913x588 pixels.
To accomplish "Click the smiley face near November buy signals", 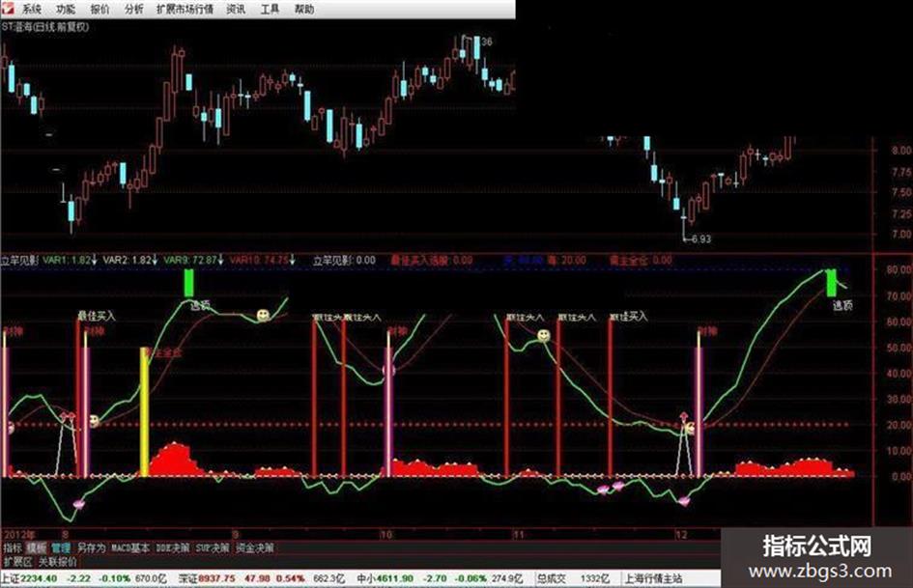I will [543, 336].
